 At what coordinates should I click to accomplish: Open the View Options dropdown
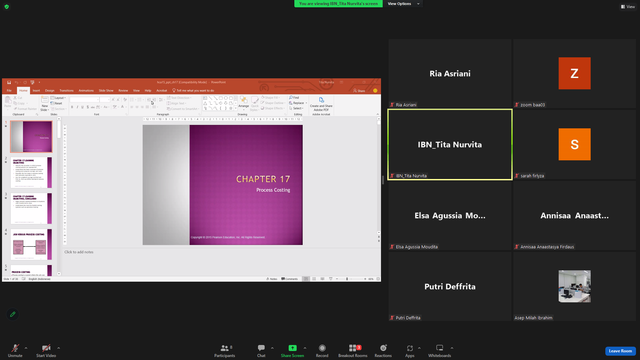403,4
